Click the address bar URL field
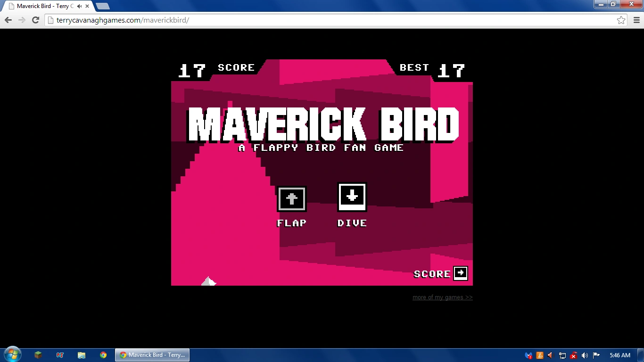The width and height of the screenshot is (644, 362). (330, 20)
